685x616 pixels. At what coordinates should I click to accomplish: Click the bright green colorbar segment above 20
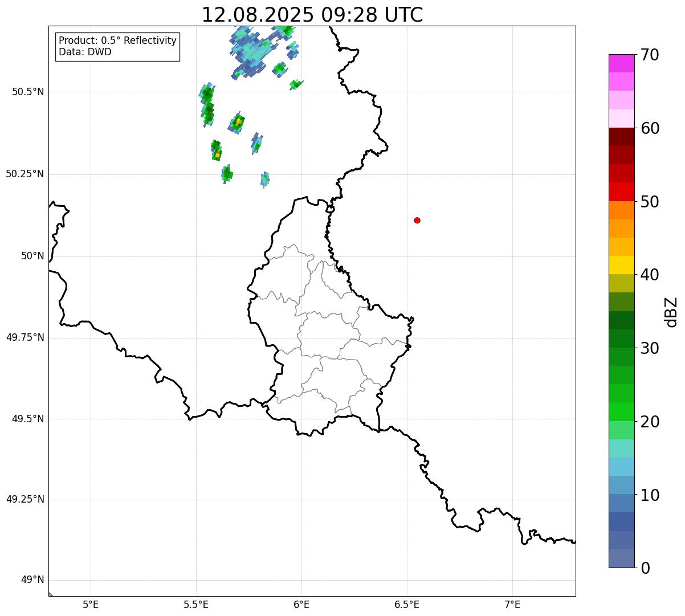[x=621, y=411]
